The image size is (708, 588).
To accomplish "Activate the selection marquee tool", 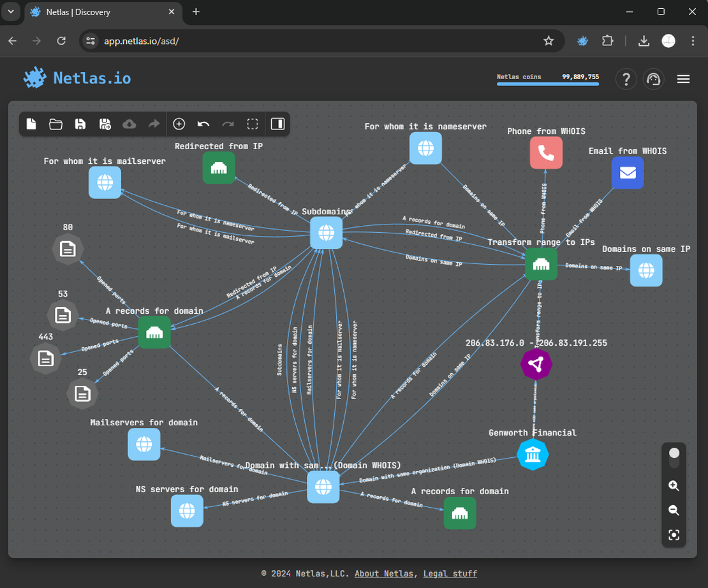I will coord(253,124).
